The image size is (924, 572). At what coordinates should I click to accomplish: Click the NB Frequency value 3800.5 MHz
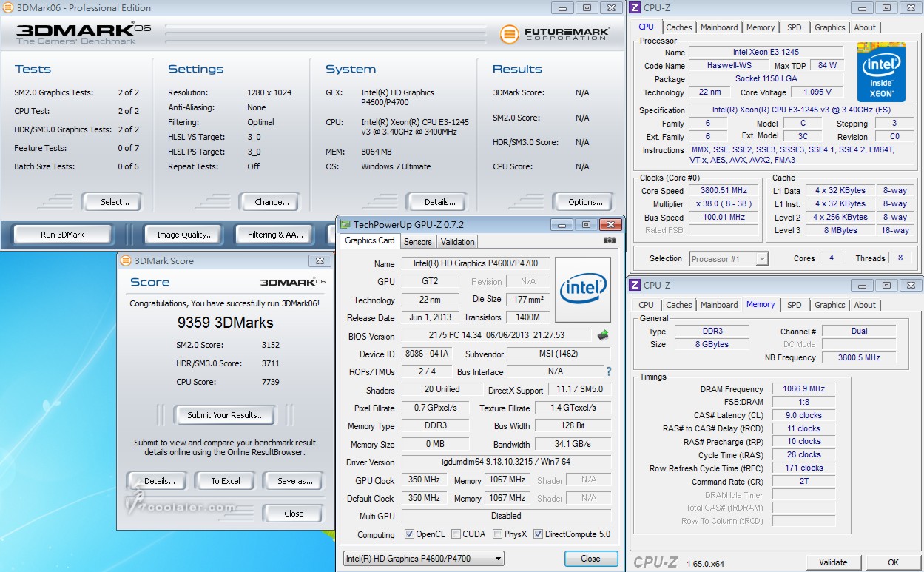coord(859,357)
